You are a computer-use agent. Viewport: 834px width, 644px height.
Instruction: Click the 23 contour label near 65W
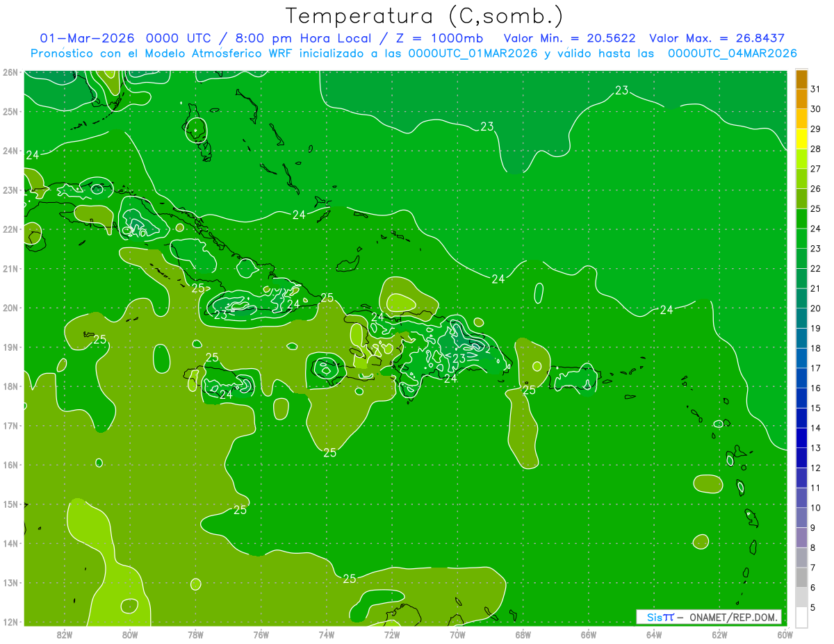point(622,90)
